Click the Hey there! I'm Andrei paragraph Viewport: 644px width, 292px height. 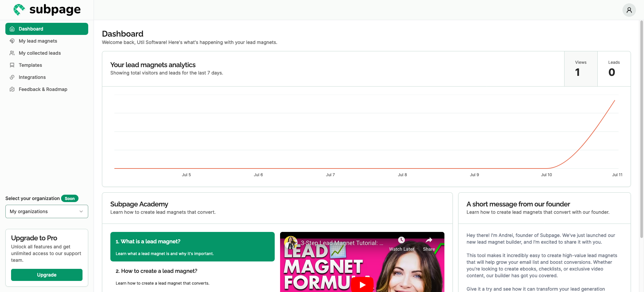coord(541,239)
